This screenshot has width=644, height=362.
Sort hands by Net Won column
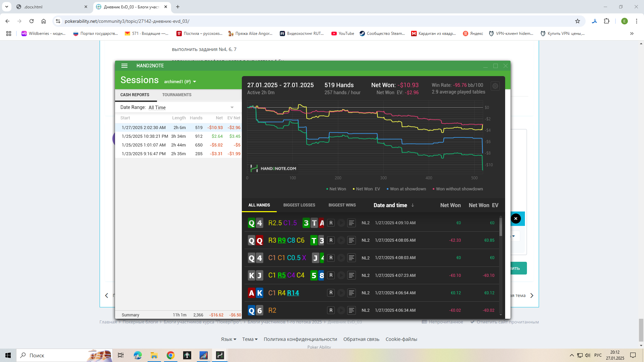450,205
